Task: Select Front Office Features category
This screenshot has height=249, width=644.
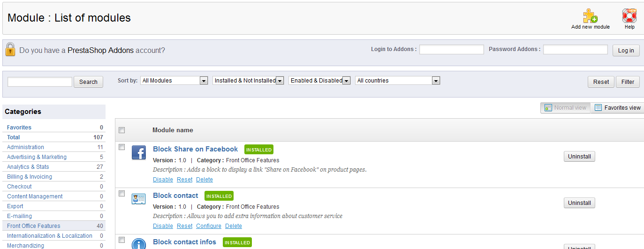Action: (33, 226)
